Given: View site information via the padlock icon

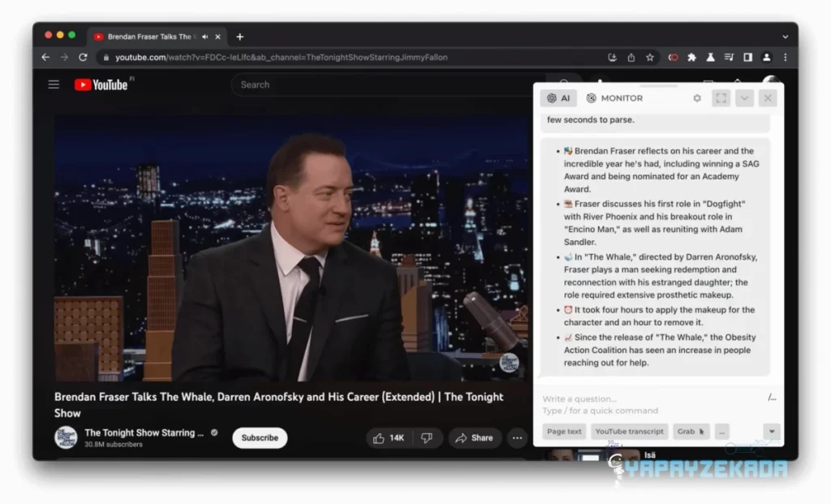Looking at the screenshot, I should click(106, 58).
